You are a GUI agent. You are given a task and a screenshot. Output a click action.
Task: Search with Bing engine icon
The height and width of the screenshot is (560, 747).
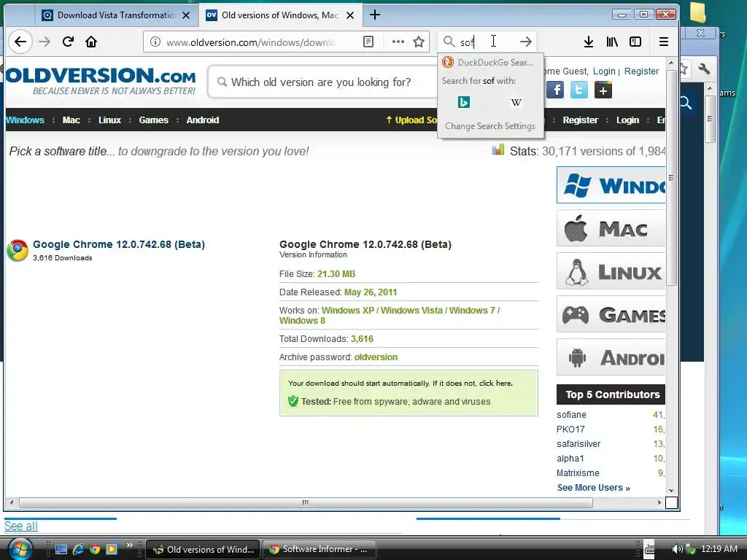click(463, 102)
